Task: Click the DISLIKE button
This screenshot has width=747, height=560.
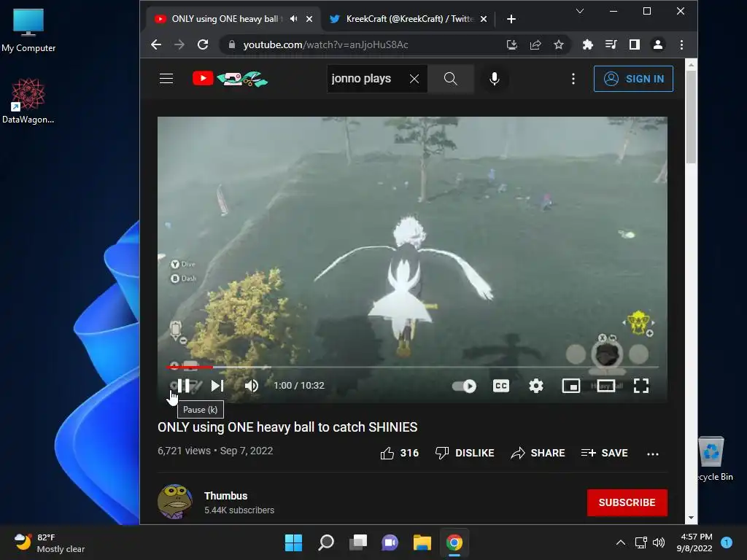Action: tap(465, 453)
